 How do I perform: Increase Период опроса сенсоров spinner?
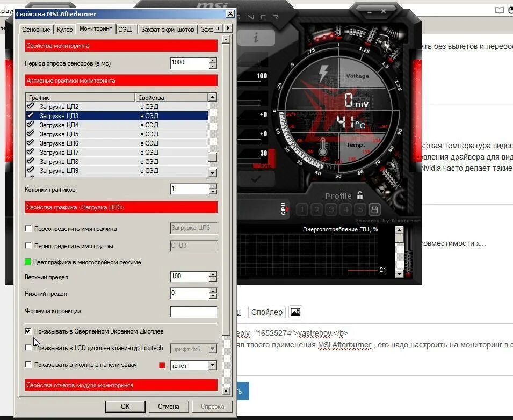[213, 60]
